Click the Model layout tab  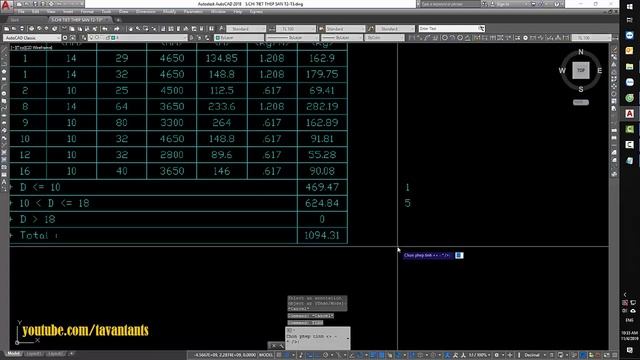click(13, 354)
